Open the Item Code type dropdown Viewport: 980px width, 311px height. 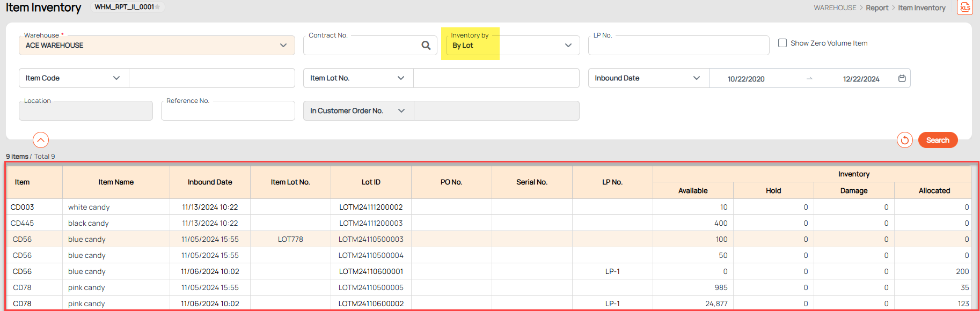(x=116, y=78)
